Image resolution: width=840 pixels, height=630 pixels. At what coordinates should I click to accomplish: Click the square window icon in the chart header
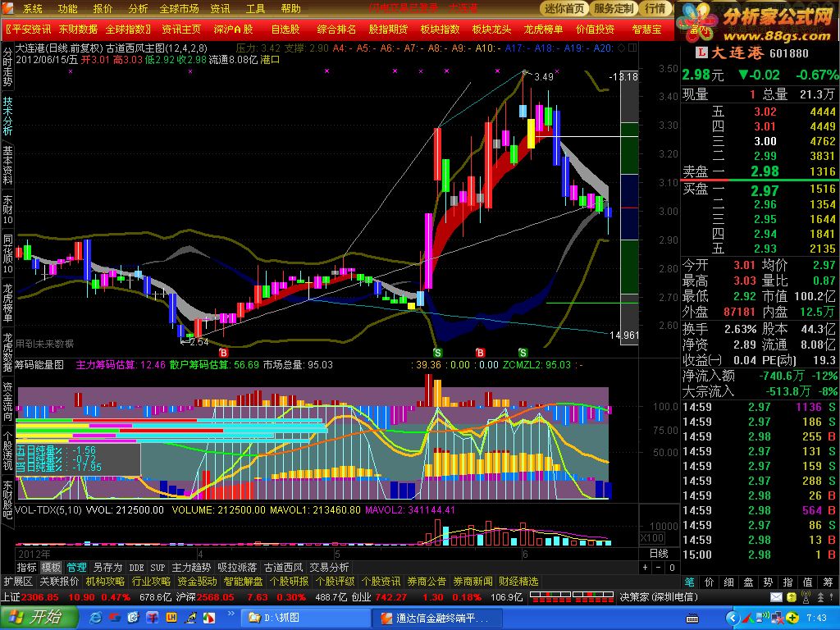click(632, 48)
